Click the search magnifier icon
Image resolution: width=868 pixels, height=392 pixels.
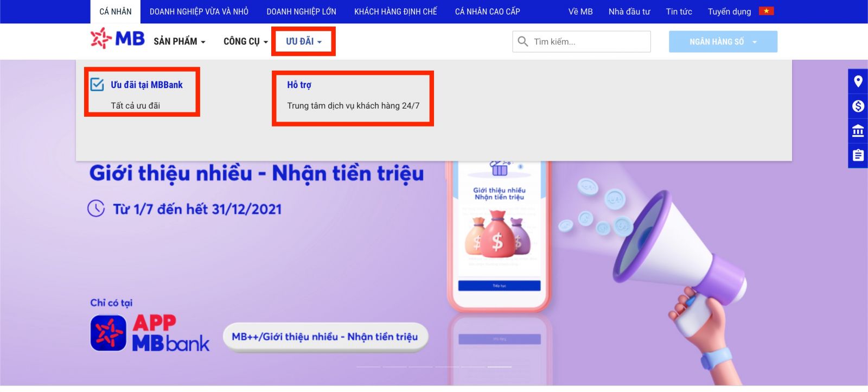tap(522, 41)
